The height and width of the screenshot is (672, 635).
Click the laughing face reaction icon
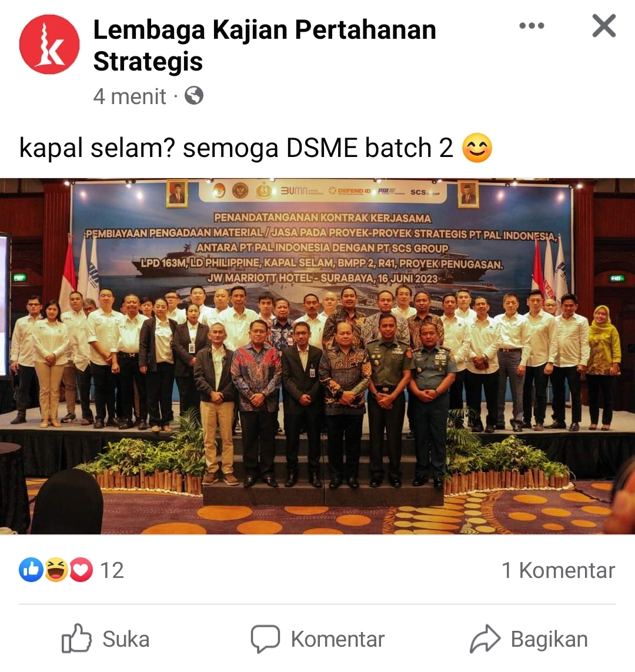tap(56, 570)
